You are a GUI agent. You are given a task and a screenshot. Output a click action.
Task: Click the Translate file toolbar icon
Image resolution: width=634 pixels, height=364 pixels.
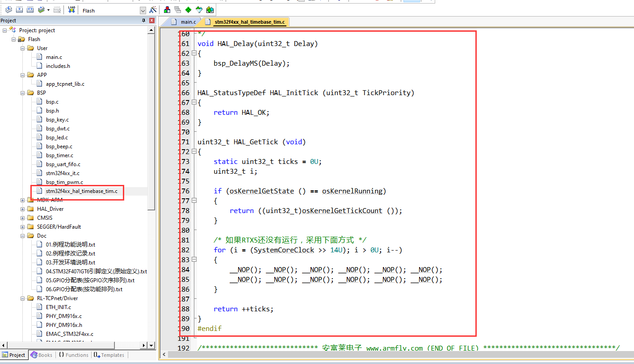coord(8,10)
